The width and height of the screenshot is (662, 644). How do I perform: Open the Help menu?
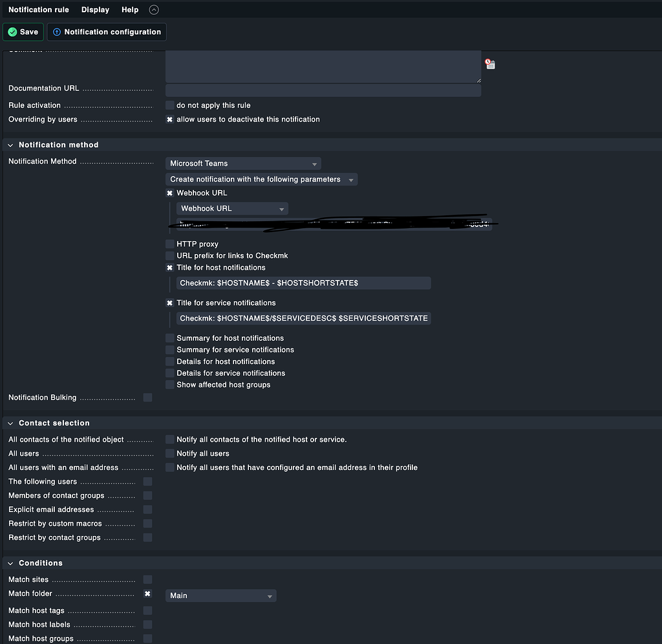coord(129,9)
